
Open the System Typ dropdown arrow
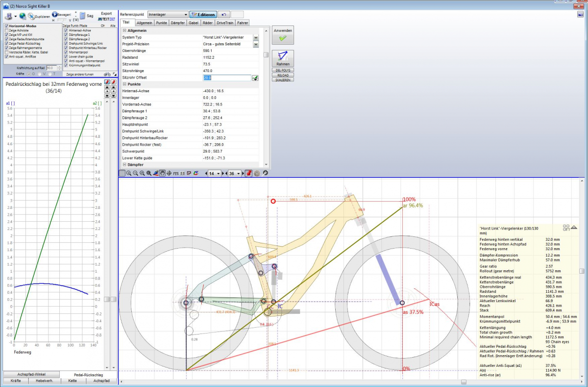click(x=256, y=37)
